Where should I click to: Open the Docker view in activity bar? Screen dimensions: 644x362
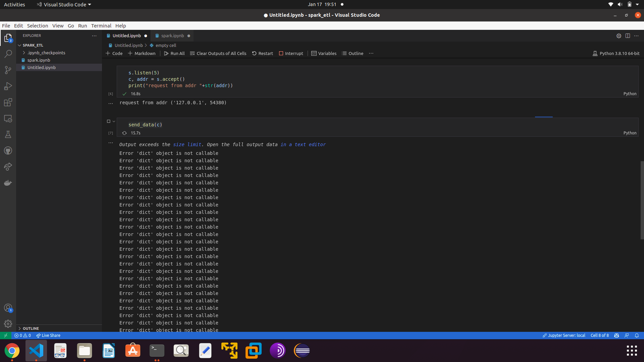coord(8,183)
